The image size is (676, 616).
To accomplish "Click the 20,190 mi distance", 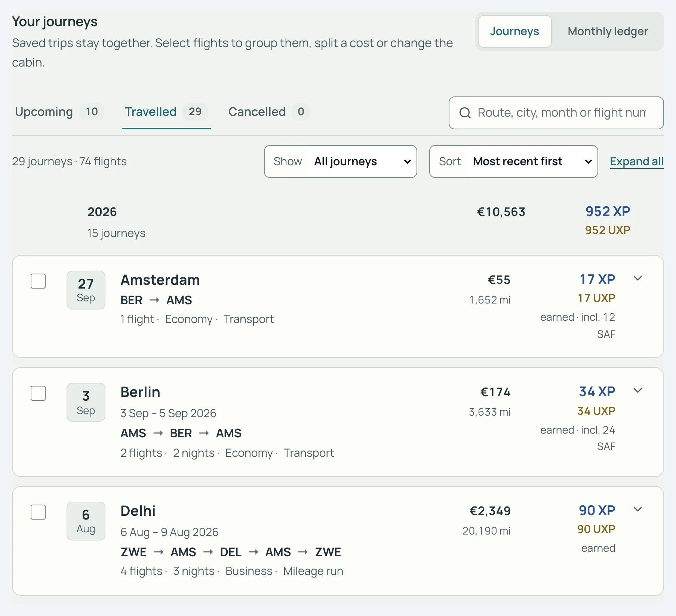I will click(486, 531).
